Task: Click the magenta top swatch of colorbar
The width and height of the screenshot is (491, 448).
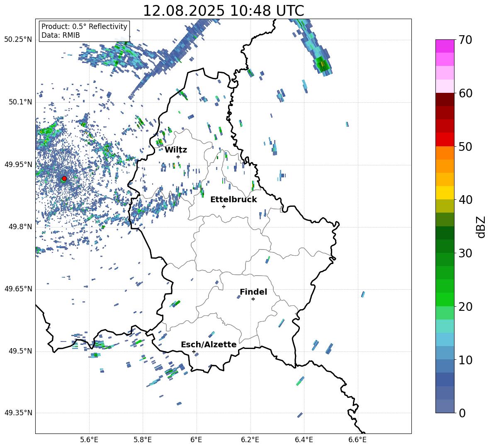Action: 445,46
